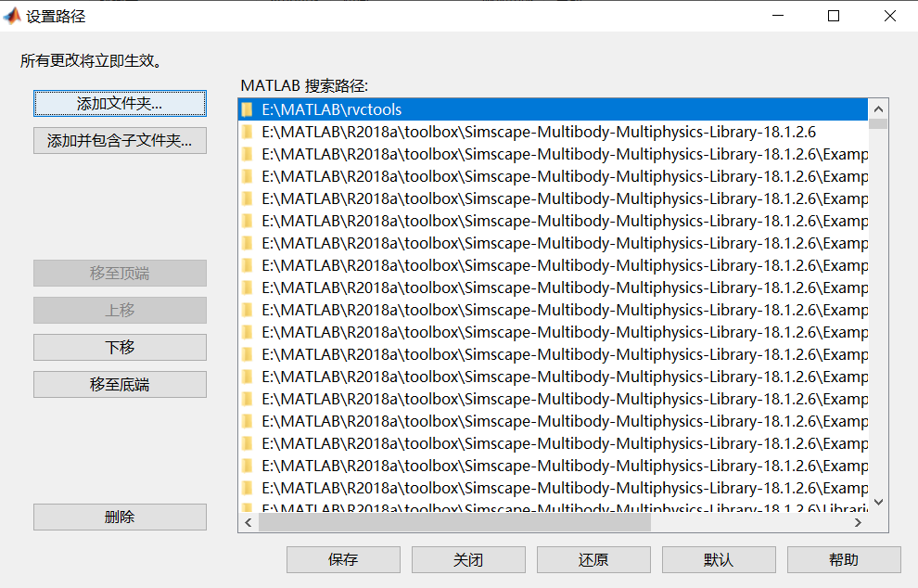Click the vertical scrollbar down arrow
Viewport: 918px width, 588px height.
(x=877, y=502)
